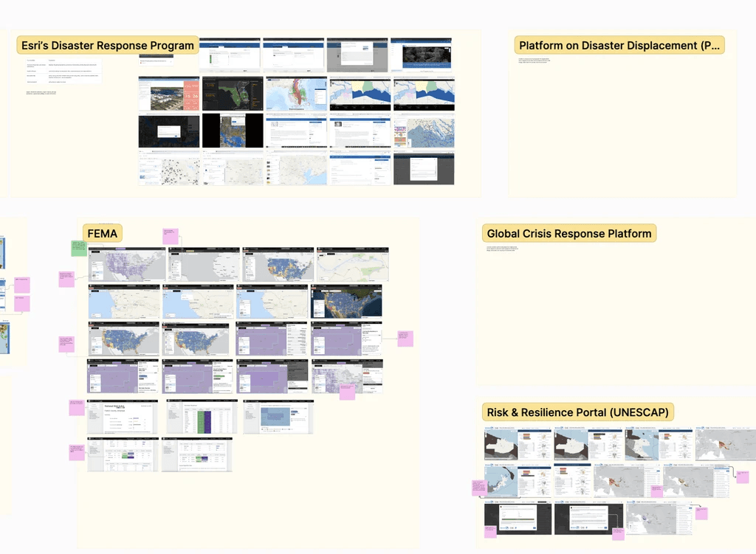
Task: Open Esri map thumbnail with black dot markers
Action: click(169, 167)
